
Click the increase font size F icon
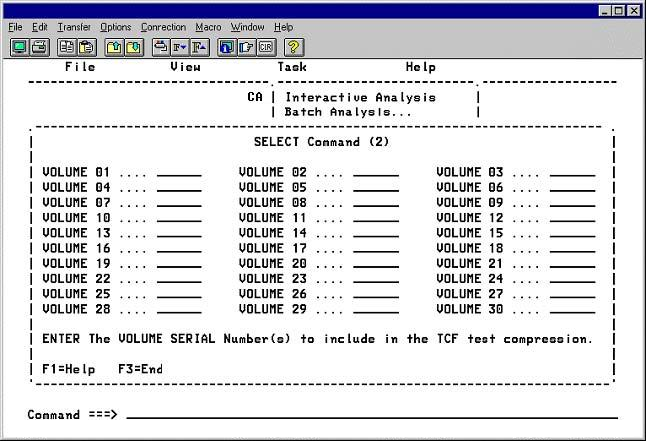click(x=200, y=47)
